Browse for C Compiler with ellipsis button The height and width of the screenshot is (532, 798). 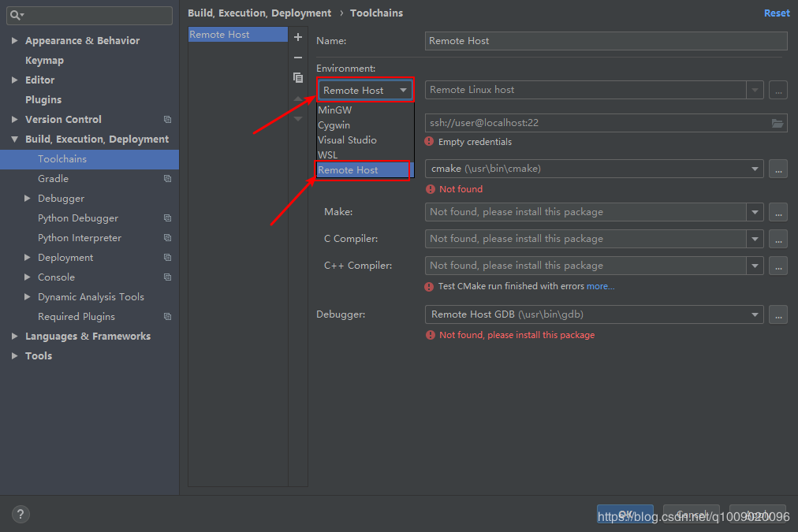click(778, 239)
